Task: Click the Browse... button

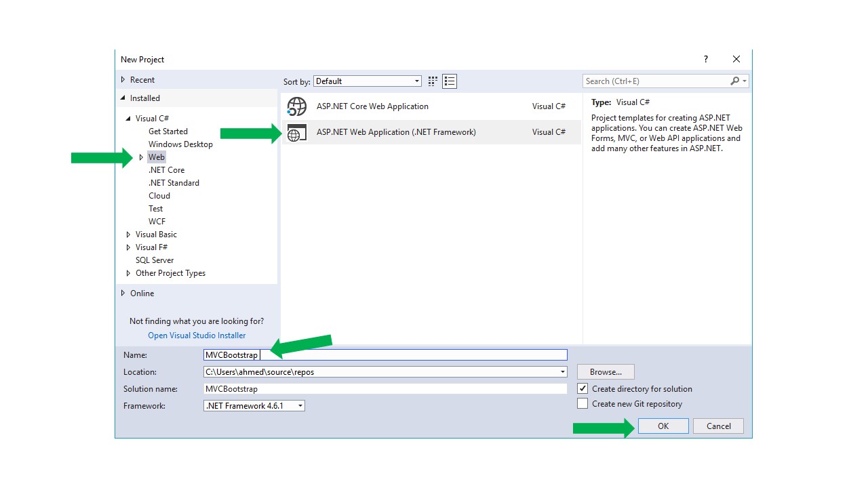Action: click(x=606, y=372)
